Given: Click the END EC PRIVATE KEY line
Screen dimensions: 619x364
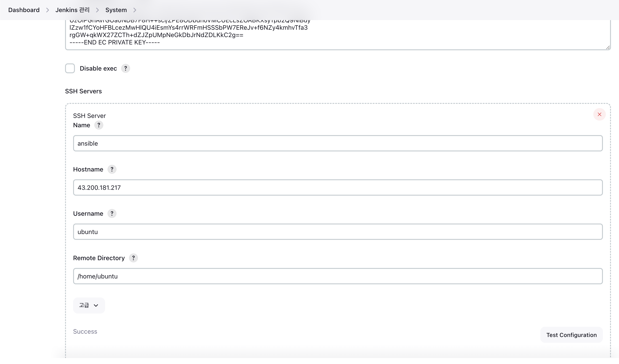Looking at the screenshot, I should click(x=115, y=42).
